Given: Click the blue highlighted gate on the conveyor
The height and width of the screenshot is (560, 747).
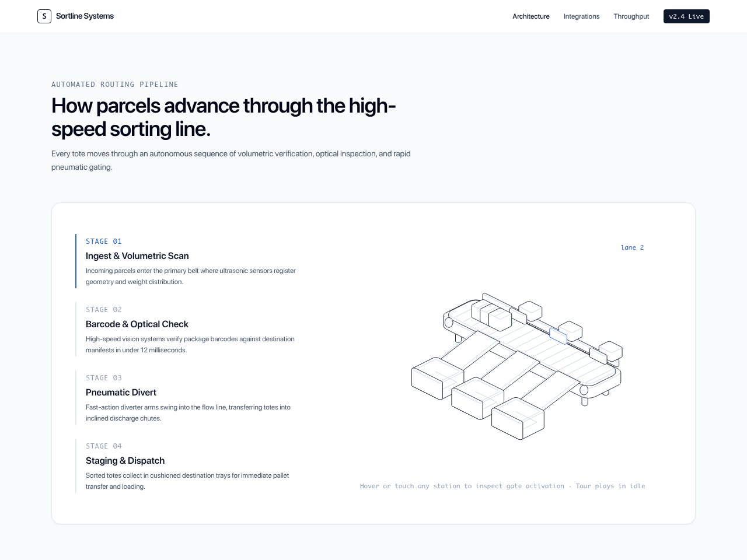Looking at the screenshot, I should (x=558, y=335).
